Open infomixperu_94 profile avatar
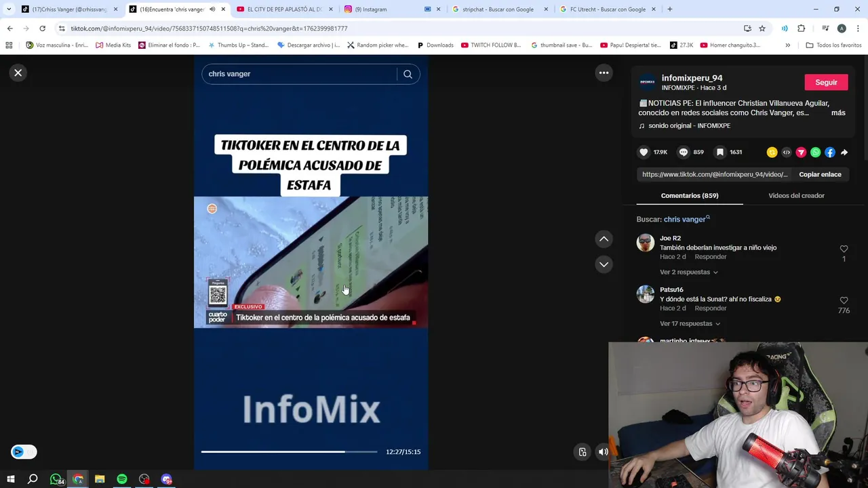Screen dimensions: 868x488 click(x=648, y=82)
